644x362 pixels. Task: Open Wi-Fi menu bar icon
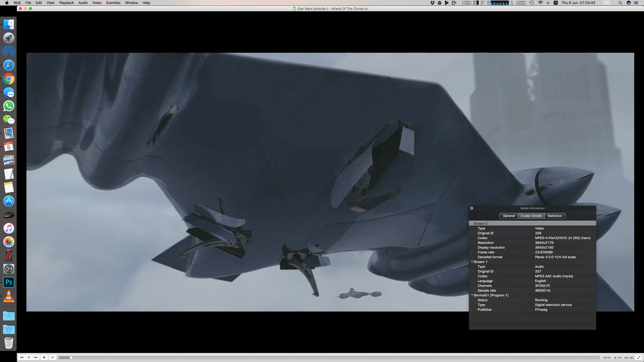(x=540, y=3)
